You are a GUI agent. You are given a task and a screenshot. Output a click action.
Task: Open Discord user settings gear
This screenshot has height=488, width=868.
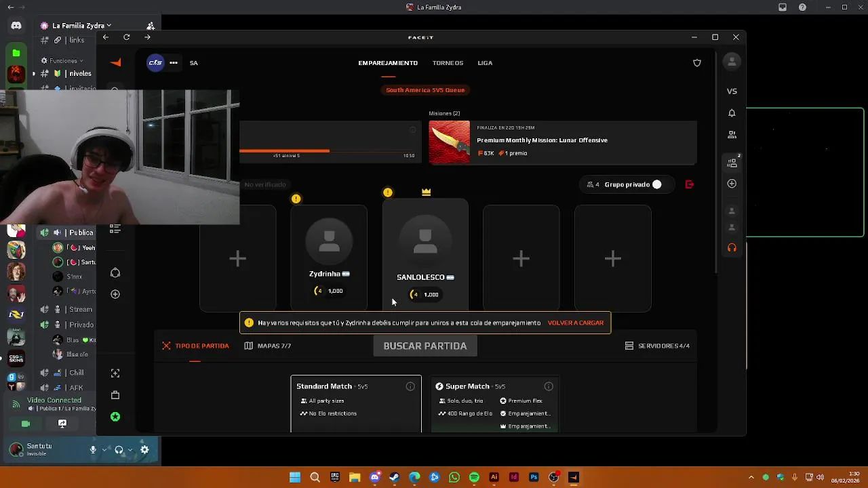tap(144, 449)
